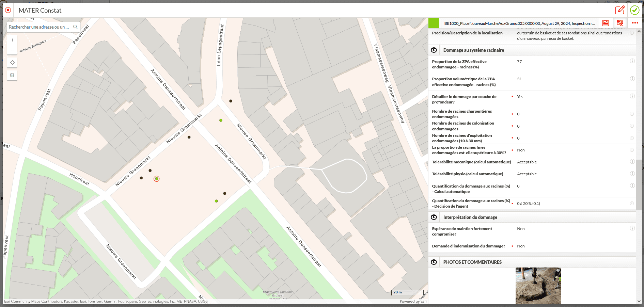Screen dimensions: 644x307
Task: Click the locate my position icon
Action: (x=12, y=63)
